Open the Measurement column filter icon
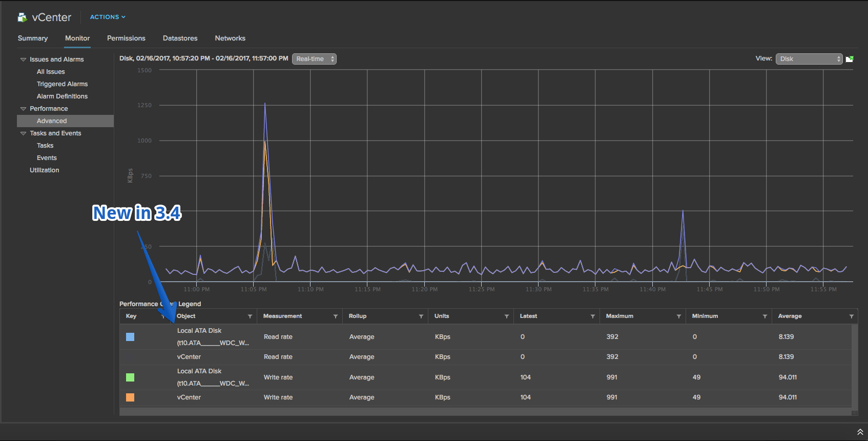The height and width of the screenshot is (441, 868). click(336, 316)
